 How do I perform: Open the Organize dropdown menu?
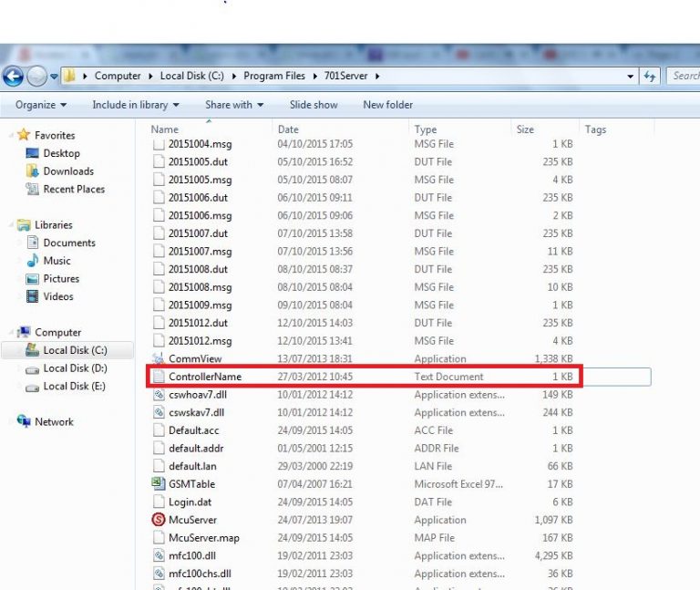pos(40,105)
